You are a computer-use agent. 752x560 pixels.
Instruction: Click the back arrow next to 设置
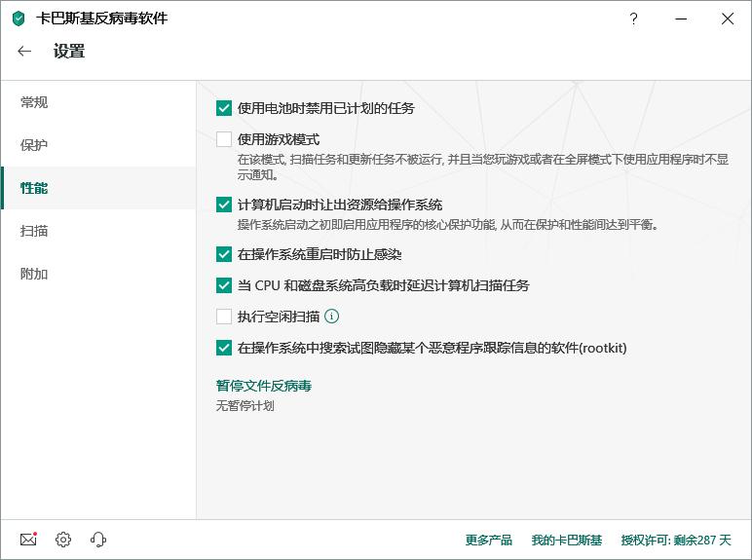point(24,52)
